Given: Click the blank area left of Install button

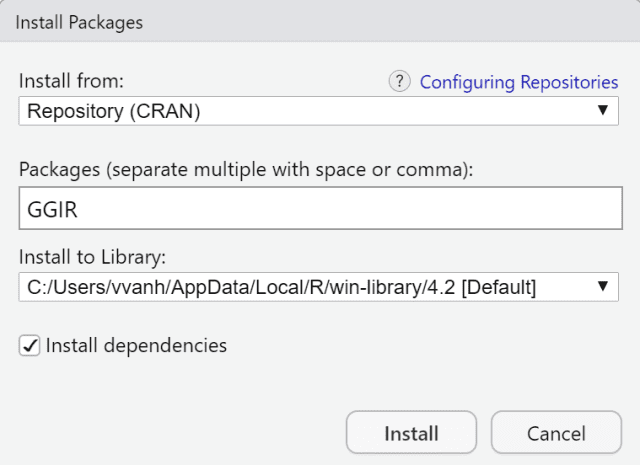Looking at the screenshot, I should coord(180,433).
